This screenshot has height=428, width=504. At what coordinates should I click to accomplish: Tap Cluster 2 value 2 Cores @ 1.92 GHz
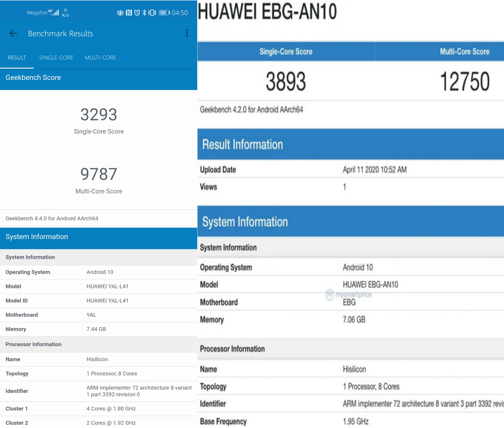click(111, 423)
